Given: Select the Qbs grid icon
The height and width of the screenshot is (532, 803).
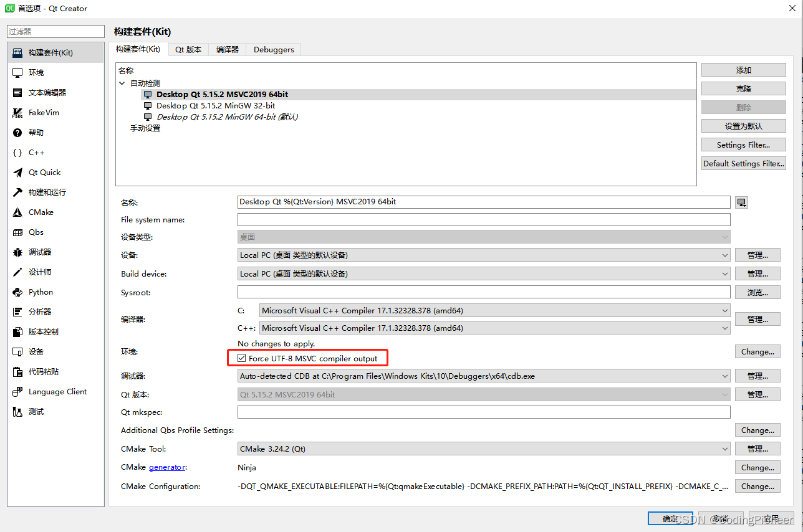Looking at the screenshot, I should pos(17,232).
